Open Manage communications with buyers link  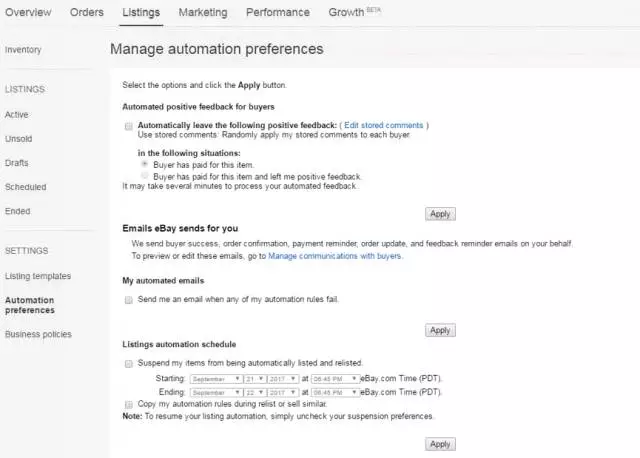[x=335, y=256]
